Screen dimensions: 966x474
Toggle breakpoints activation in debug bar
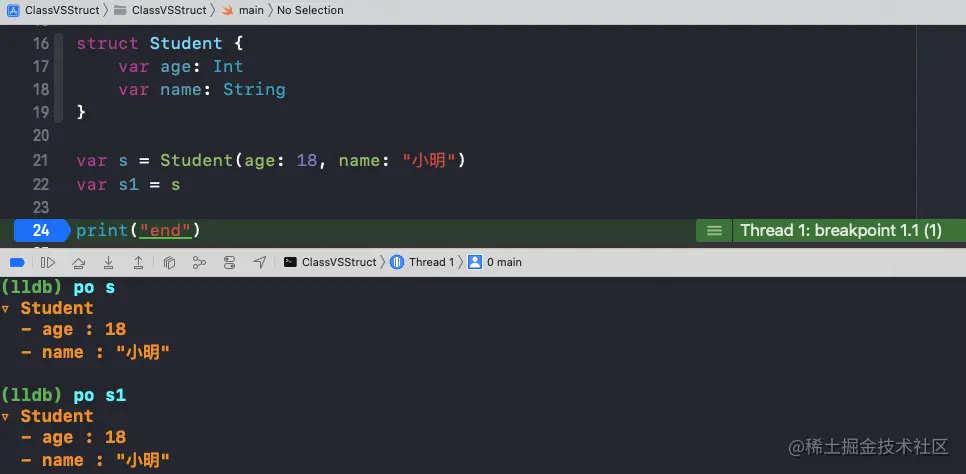pos(17,263)
